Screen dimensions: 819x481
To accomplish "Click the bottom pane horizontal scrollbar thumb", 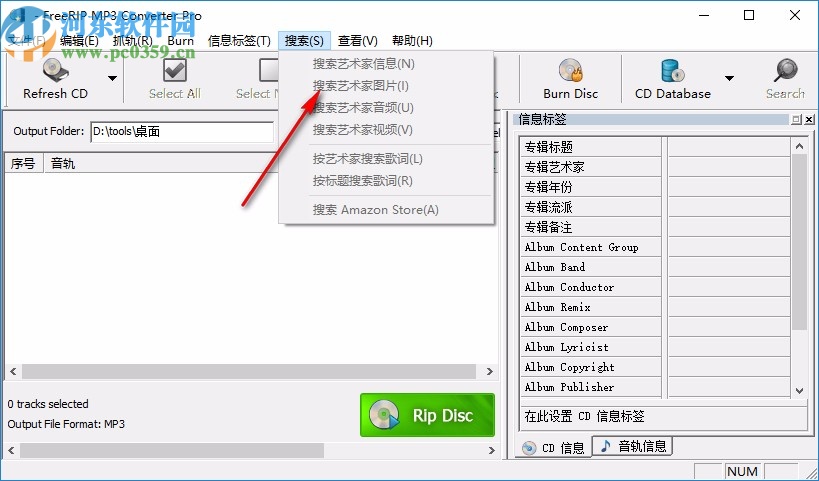I will [172, 450].
